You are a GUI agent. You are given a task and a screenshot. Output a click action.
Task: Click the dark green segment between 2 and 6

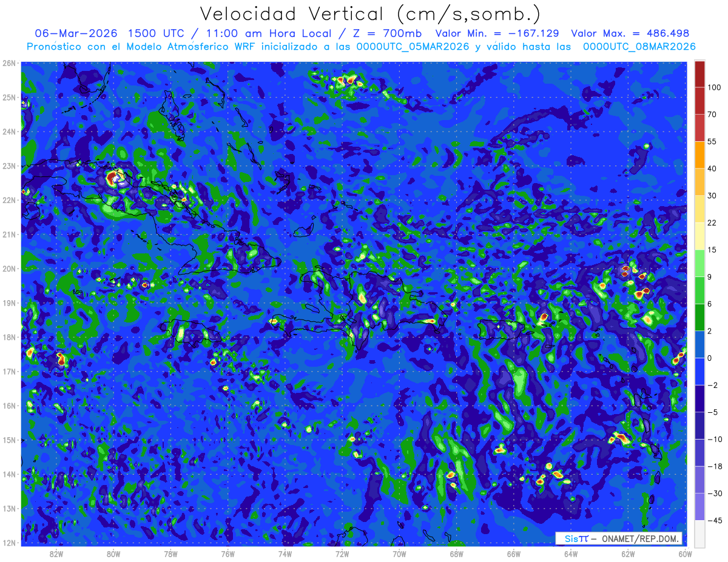[x=699, y=317]
